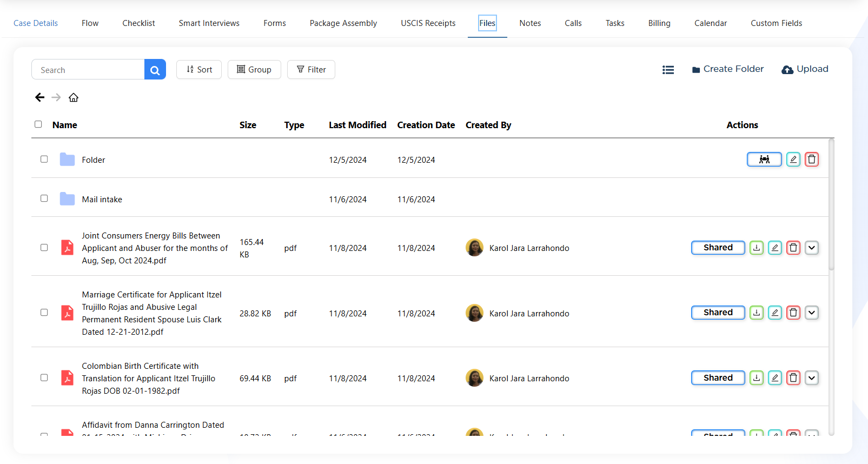Click the Marriage Certificate PDF icon
The image size is (868, 464).
(67, 313)
